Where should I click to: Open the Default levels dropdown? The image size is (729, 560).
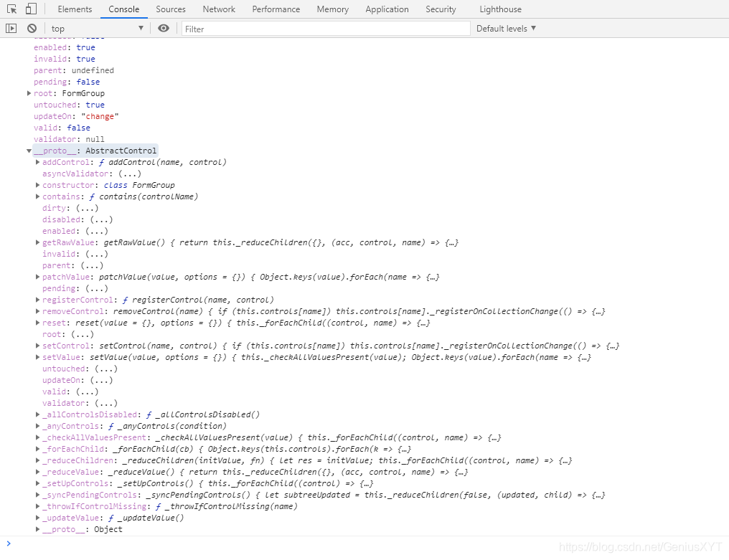[x=506, y=29]
